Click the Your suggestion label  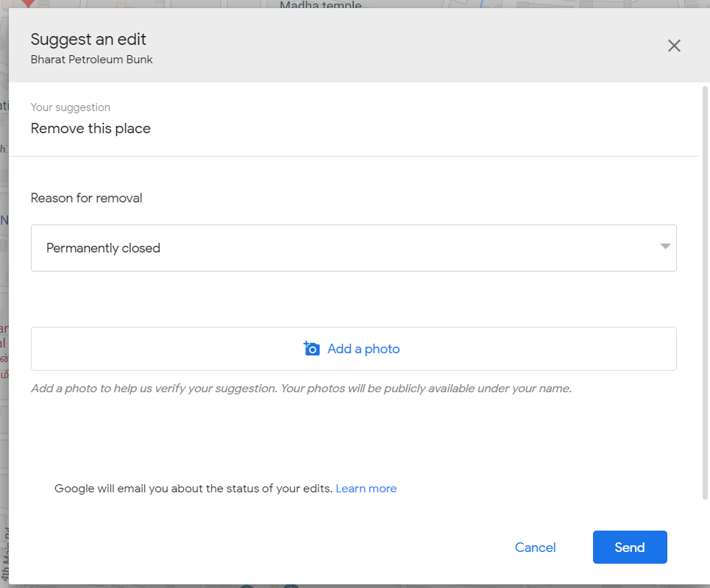click(x=71, y=107)
